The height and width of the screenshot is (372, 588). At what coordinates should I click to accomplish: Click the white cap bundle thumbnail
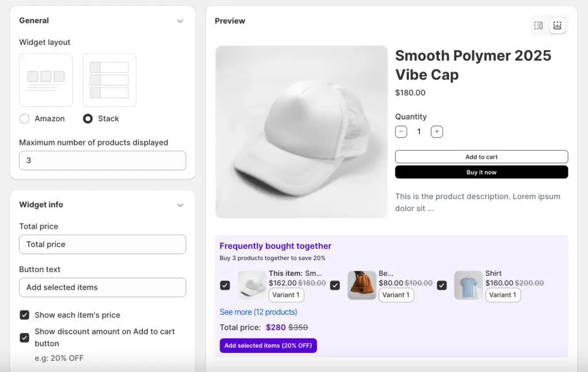tap(252, 285)
